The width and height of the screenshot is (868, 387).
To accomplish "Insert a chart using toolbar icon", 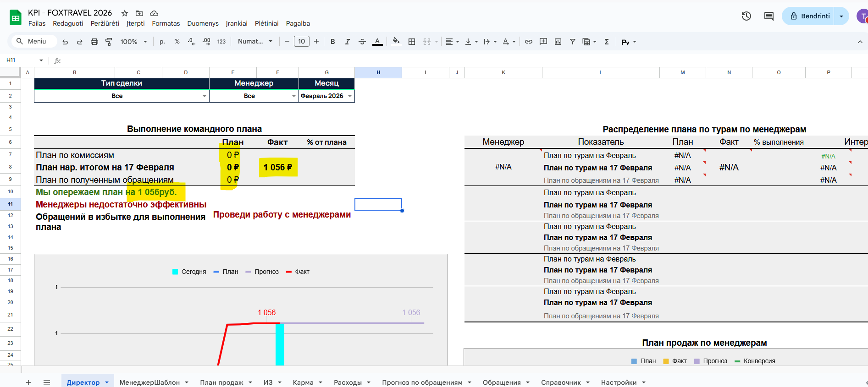I will [558, 42].
